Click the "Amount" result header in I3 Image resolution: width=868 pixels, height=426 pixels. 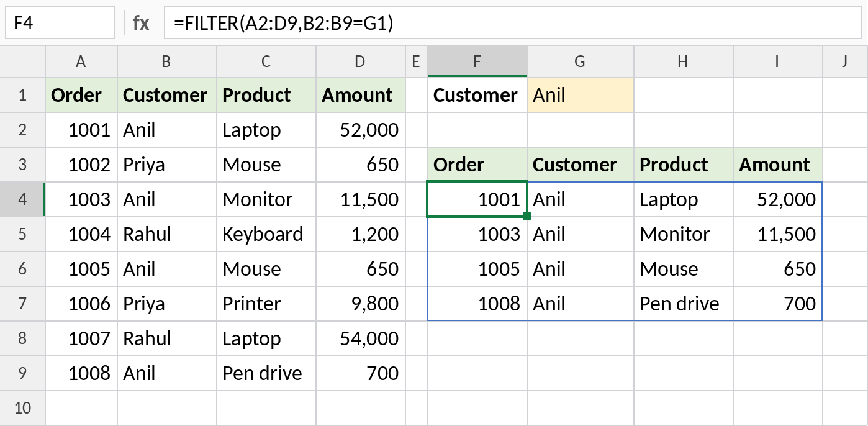coord(778,165)
